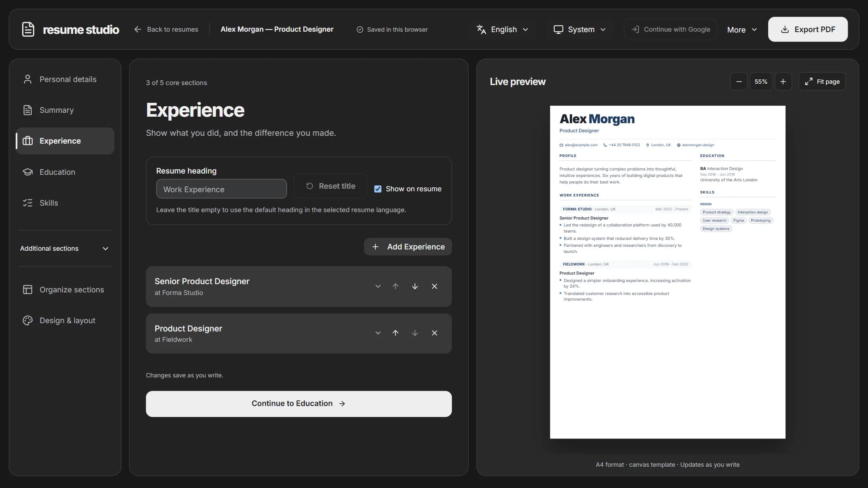Viewport: 868px width, 488px height.
Task: Toggle the Show on resume checkbox
Action: tap(378, 189)
